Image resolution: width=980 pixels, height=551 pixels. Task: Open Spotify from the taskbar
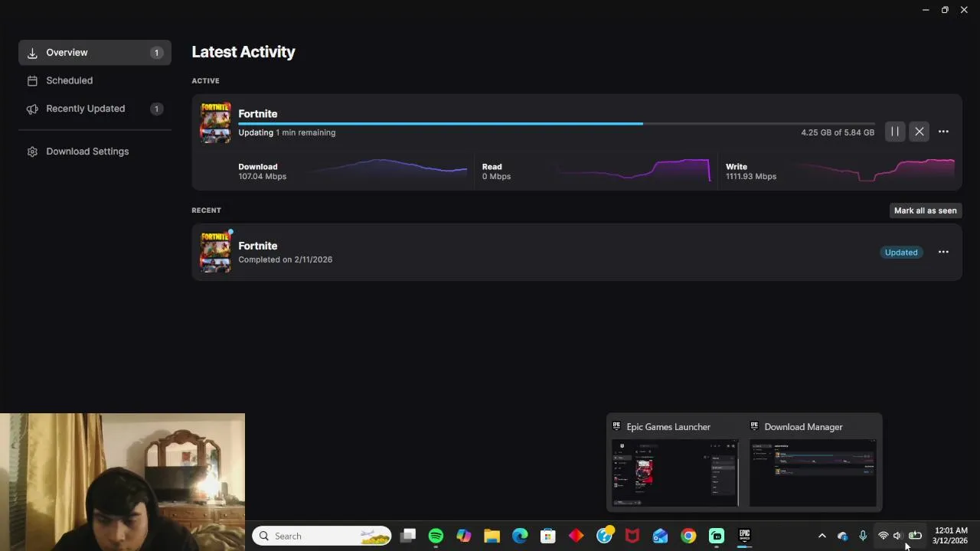coord(436,536)
